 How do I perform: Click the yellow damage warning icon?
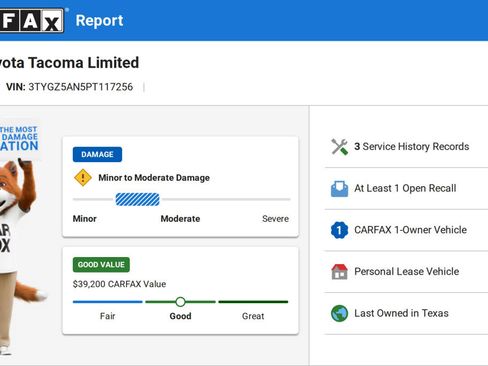83,178
